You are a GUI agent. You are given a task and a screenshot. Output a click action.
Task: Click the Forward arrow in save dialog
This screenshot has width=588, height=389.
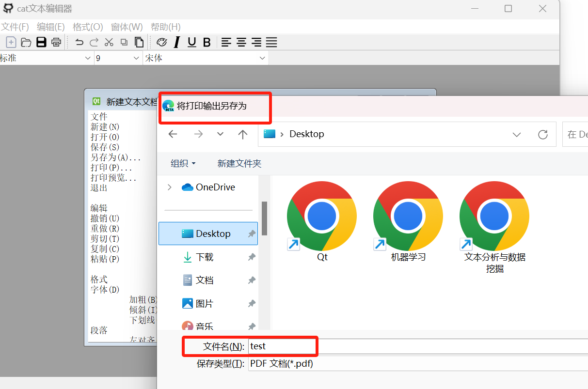click(198, 134)
